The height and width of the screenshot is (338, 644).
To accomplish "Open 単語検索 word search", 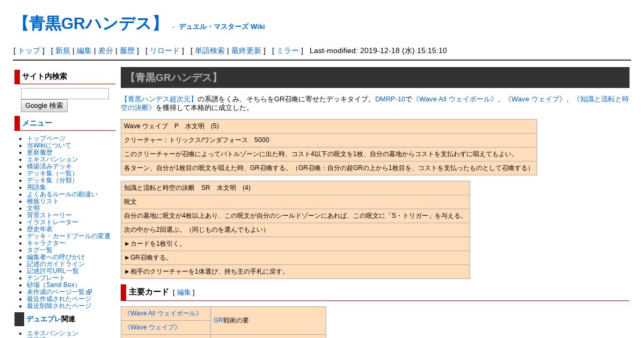I will [210, 50].
